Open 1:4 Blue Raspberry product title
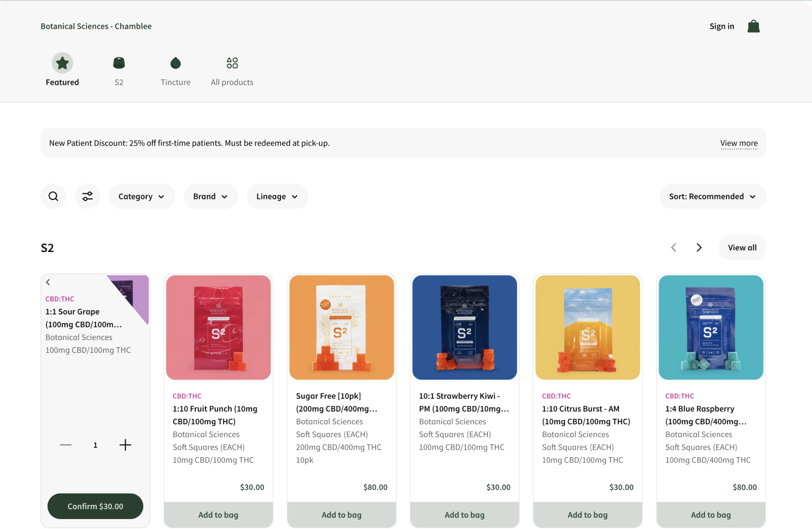 click(x=706, y=415)
